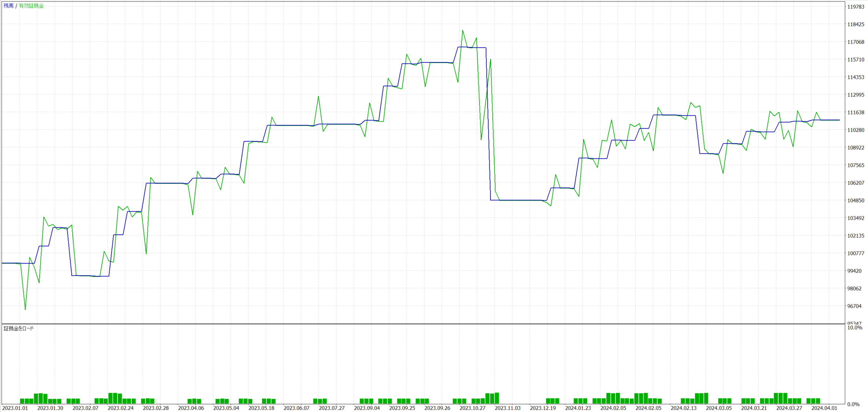868x412 pixels.
Task: Click the highest green equity peak
Action: tap(463, 30)
